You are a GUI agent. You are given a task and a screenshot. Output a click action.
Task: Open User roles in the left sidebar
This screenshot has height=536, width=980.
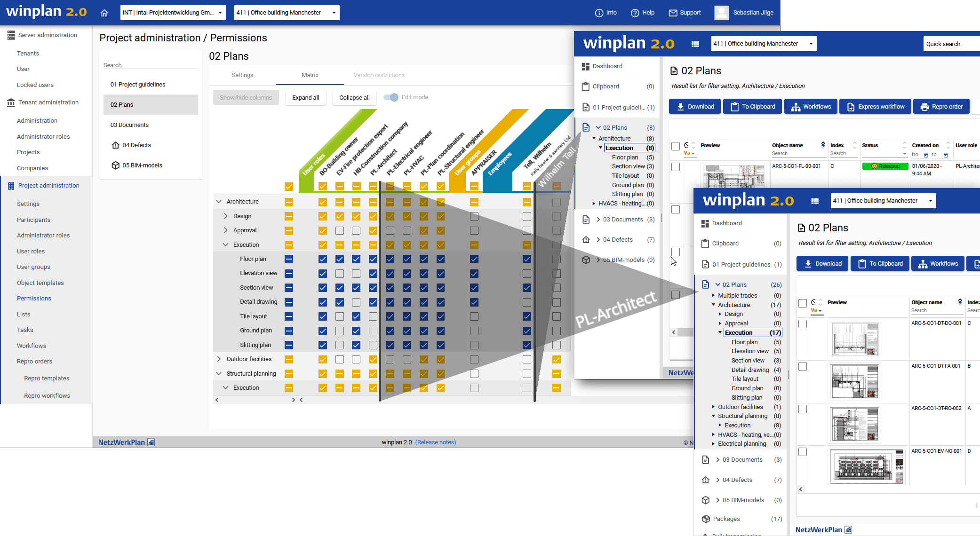tap(31, 252)
